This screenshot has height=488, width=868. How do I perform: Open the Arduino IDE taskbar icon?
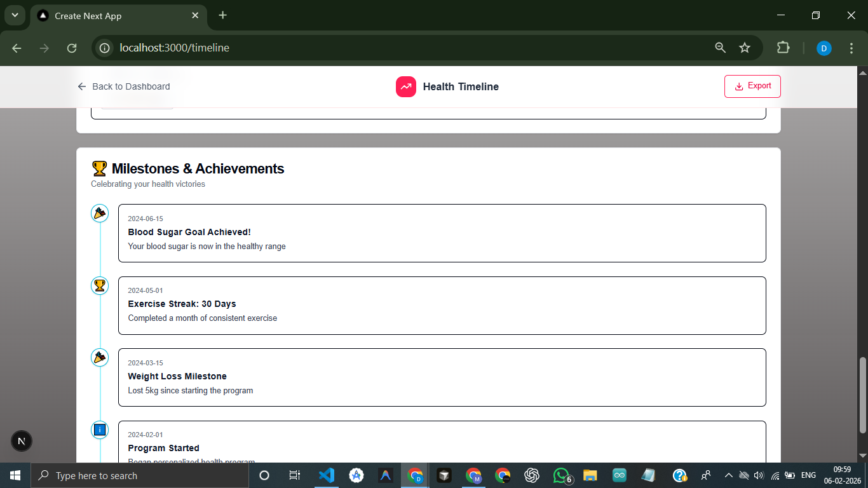click(x=620, y=475)
